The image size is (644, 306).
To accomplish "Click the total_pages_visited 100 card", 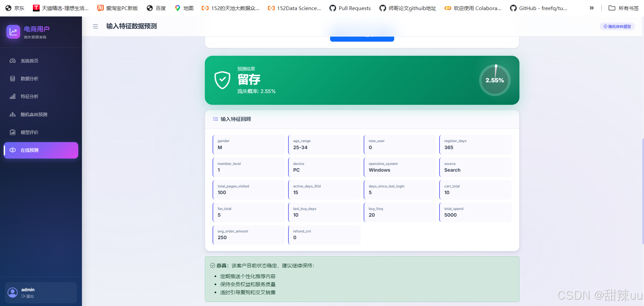I will [x=248, y=190].
